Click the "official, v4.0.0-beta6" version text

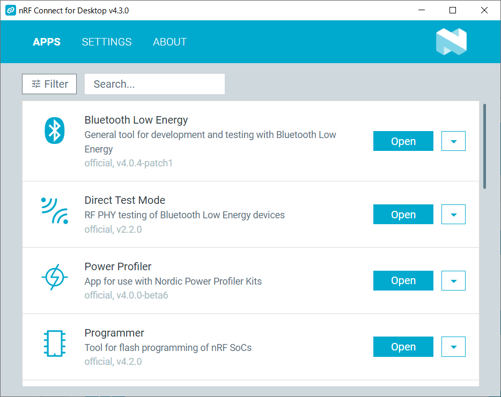pyautogui.click(x=126, y=295)
